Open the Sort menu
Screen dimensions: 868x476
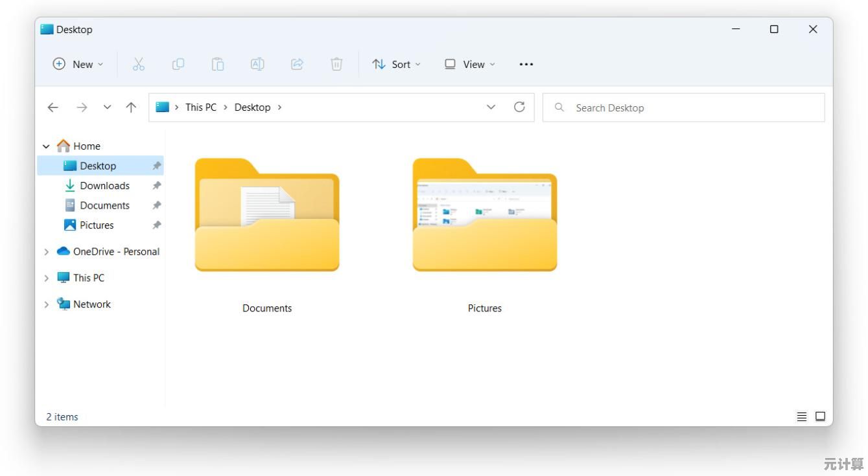[396, 64]
